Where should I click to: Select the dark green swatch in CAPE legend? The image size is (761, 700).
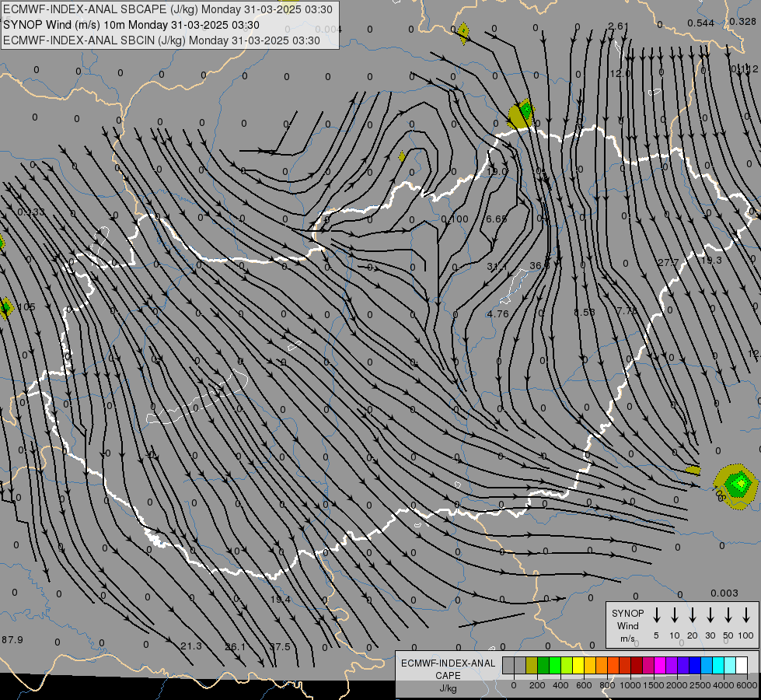(x=543, y=666)
